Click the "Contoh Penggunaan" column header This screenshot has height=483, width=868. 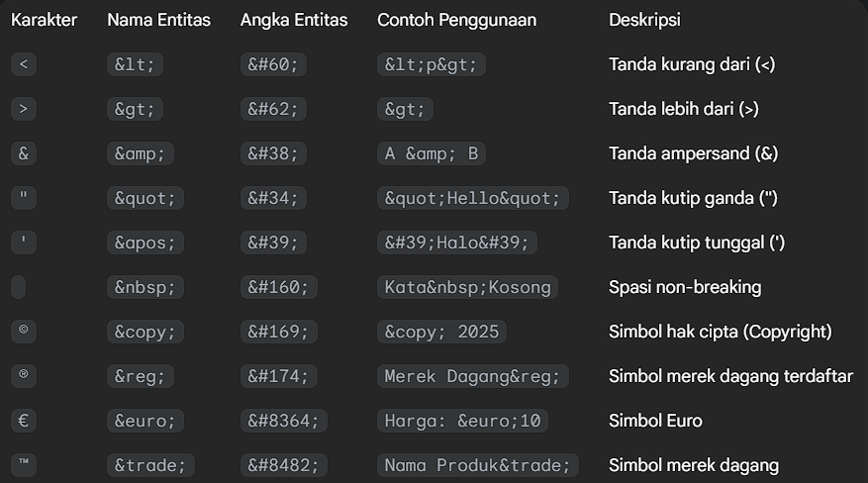(x=456, y=20)
